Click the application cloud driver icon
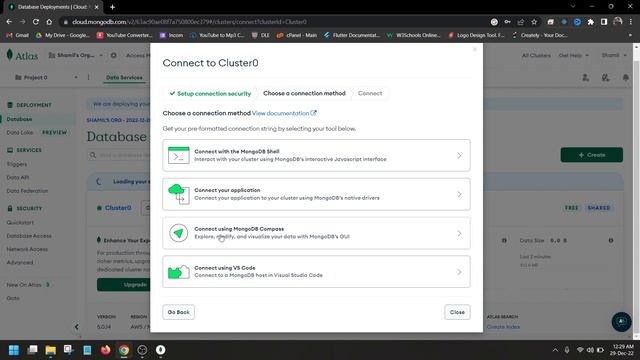 pyautogui.click(x=179, y=194)
